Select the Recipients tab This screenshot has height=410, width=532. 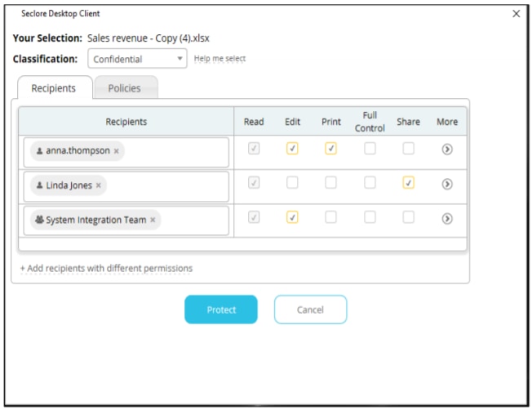tap(53, 88)
